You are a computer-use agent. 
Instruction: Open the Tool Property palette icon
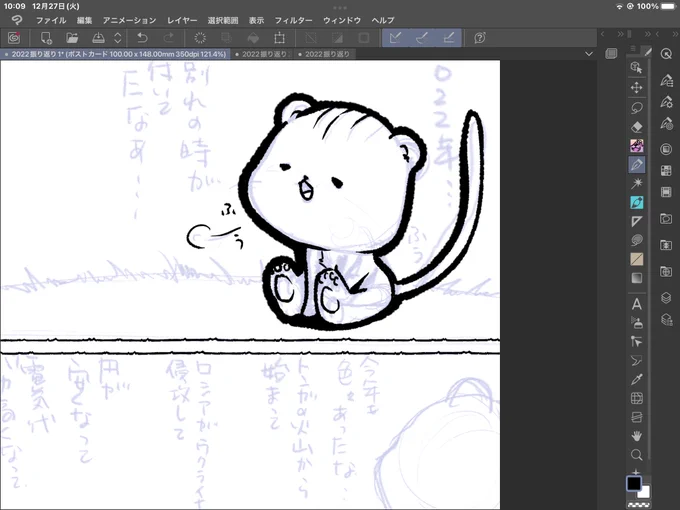click(666, 102)
